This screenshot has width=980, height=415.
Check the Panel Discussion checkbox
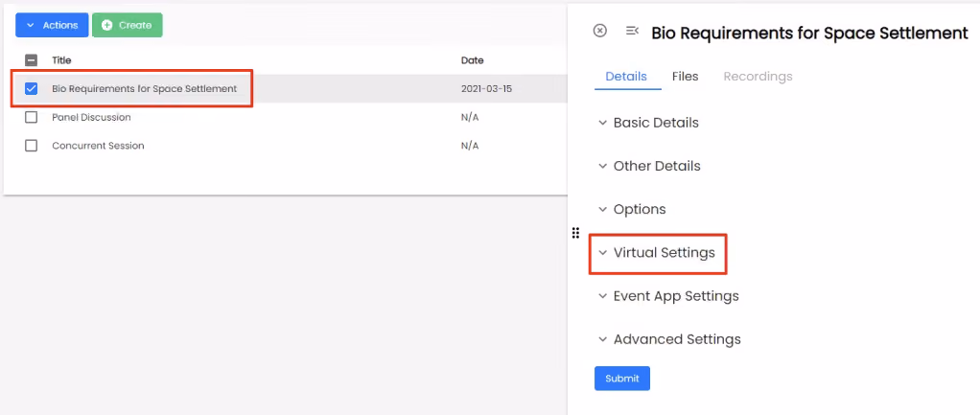(x=32, y=117)
